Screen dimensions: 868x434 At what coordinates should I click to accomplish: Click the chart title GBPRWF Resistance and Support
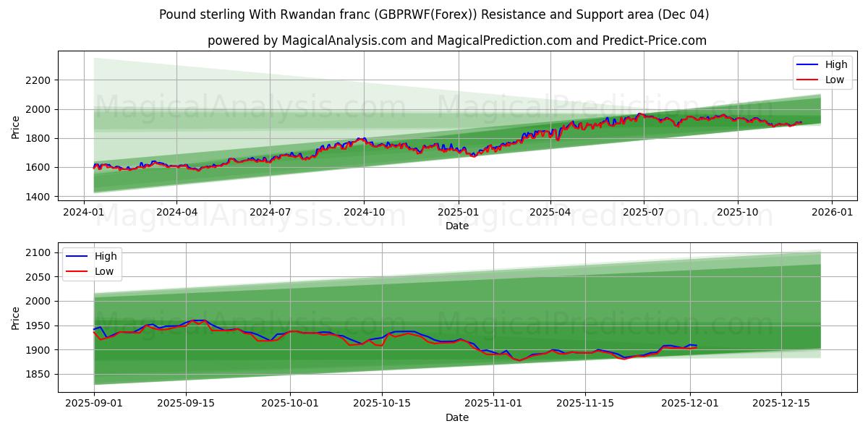(x=434, y=14)
